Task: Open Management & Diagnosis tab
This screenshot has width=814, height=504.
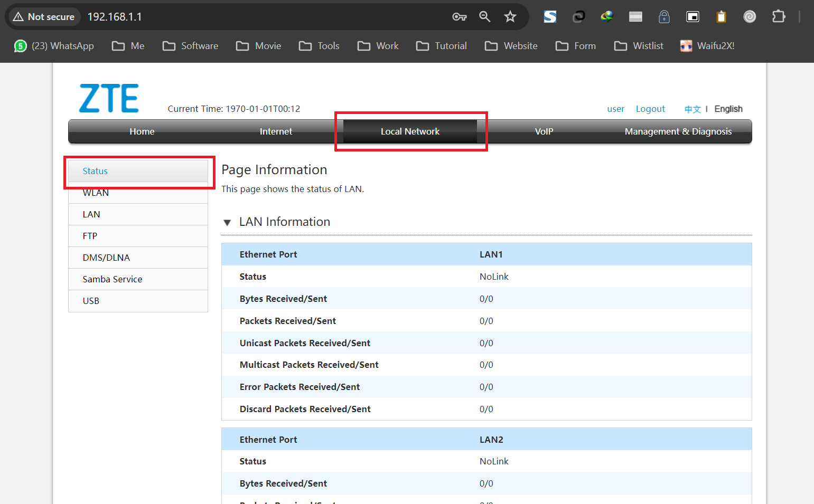Action: 678,131
